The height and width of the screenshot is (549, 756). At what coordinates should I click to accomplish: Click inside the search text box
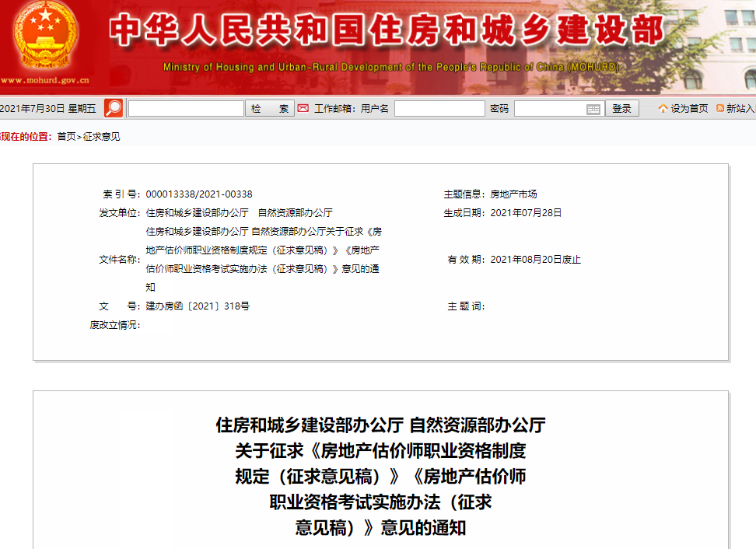tap(187, 108)
